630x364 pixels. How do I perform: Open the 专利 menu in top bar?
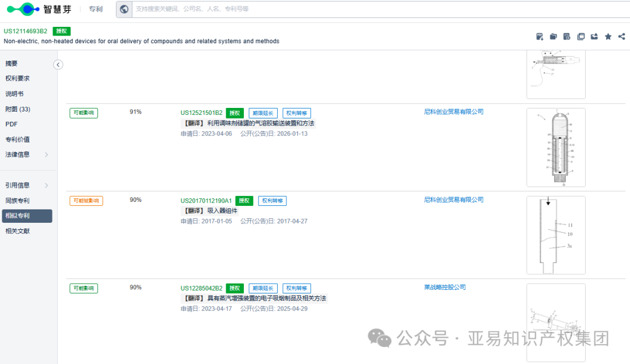(x=95, y=9)
